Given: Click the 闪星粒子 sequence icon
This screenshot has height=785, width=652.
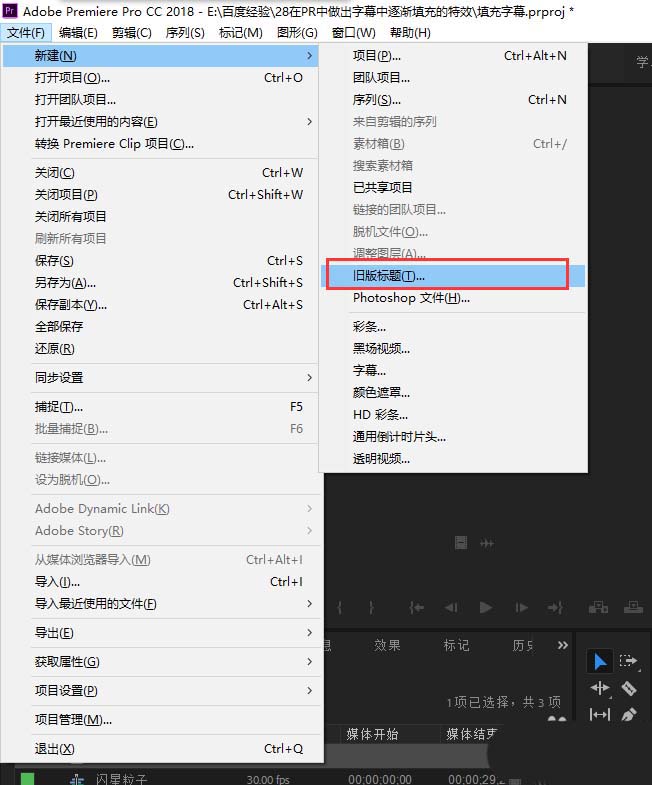Looking at the screenshot, I should (77, 779).
